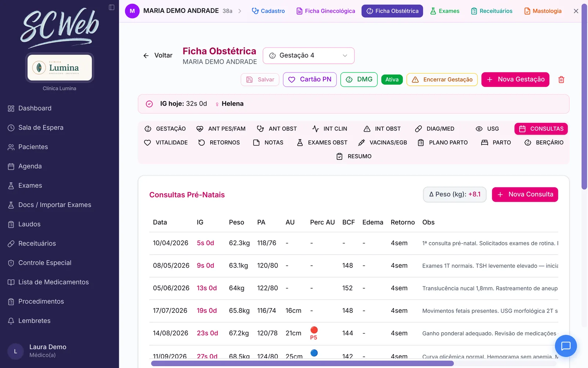Click the red P5 Perc AU marker

click(314, 333)
